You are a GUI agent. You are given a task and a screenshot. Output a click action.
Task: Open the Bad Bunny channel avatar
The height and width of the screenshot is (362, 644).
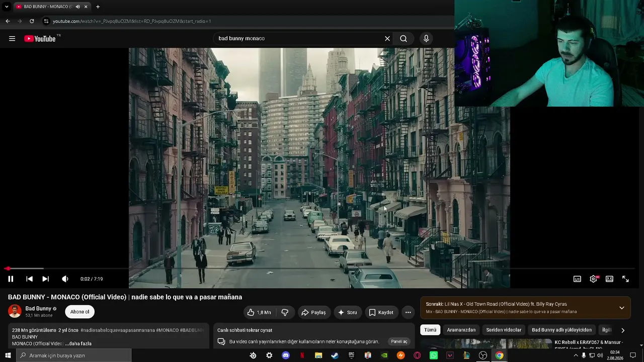pyautogui.click(x=15, y=311)
